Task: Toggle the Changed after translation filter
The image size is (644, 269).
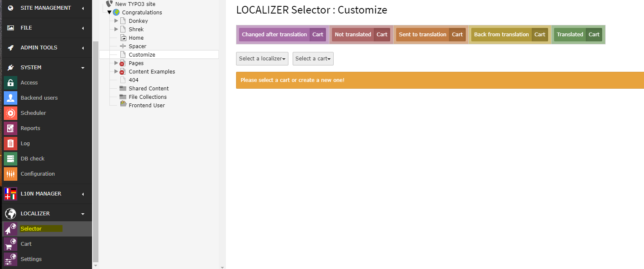Action: pyautogui.click(x=274, y=35)
